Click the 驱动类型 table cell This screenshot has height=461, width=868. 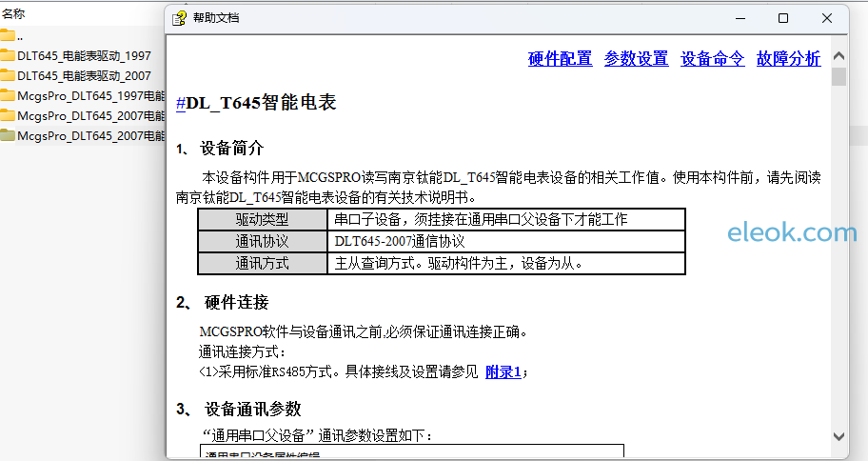coord(263,219)
